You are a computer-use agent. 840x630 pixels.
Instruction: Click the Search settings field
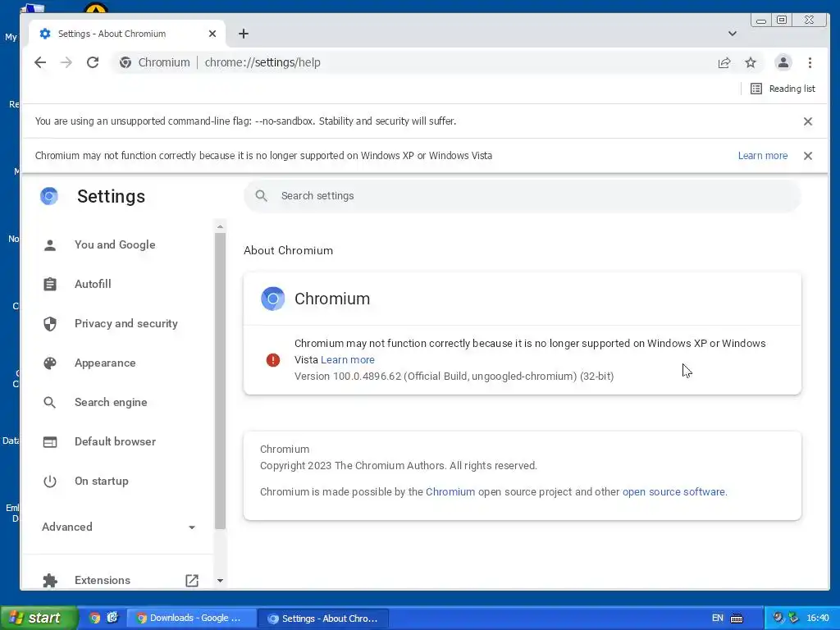tap(523, 196)
